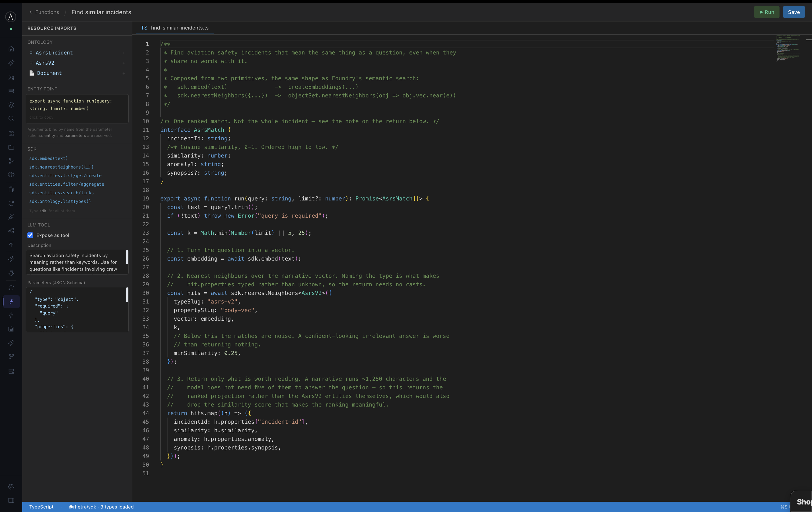
Task: Click line number 19 in the gutter
Action: pos(145,199)
